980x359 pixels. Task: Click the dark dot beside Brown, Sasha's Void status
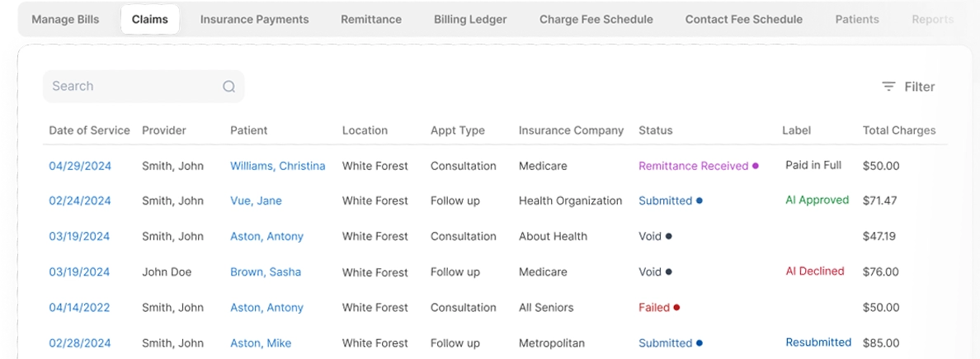[x=669, y=272]
